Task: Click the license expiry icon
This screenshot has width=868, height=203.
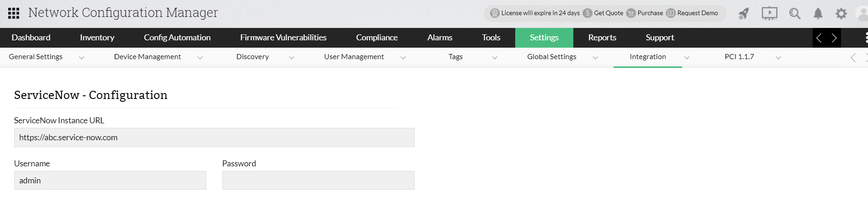Action: [495, 13]
